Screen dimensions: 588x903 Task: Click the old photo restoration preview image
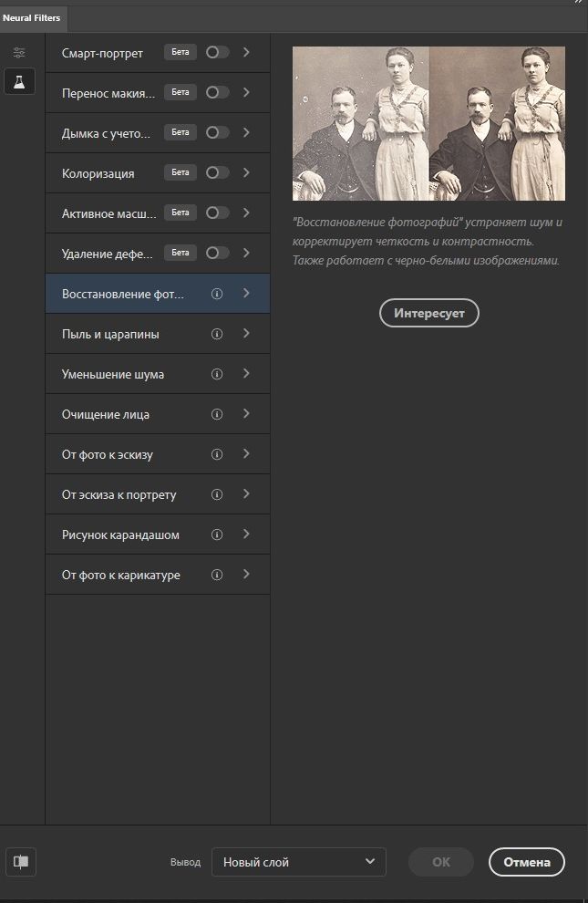tap(428, 124)
